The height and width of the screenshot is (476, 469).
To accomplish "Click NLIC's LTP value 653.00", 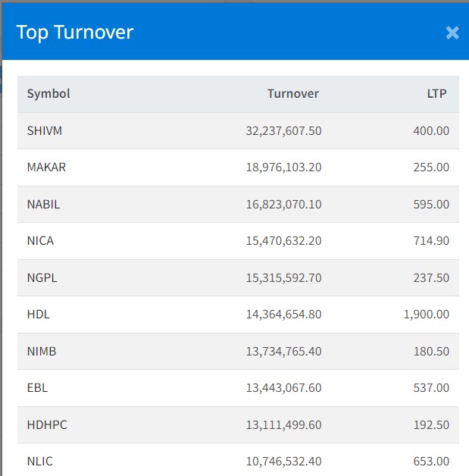I will [431, 462].
